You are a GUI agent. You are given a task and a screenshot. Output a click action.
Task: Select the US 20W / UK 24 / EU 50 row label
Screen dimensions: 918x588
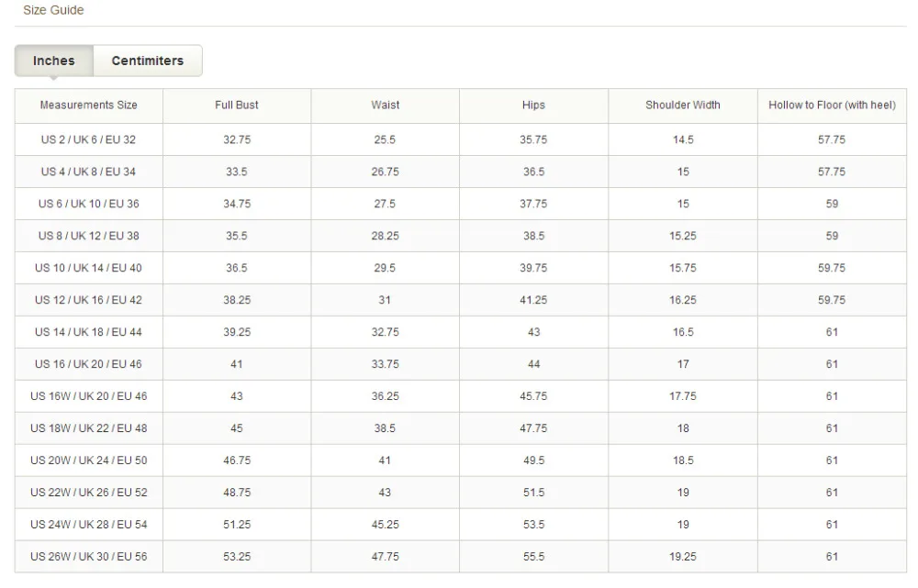point(89,460)
